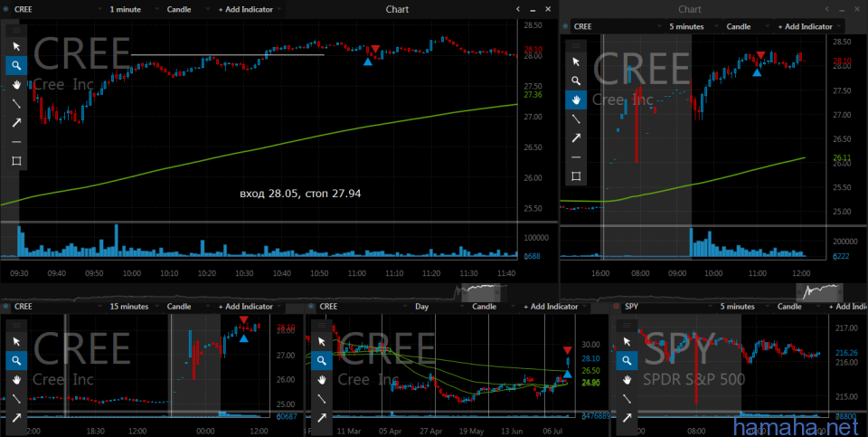Click the annotation 'вход 28.05, стоп 27.94'
The image size is (868, 437).
point(300,194)
